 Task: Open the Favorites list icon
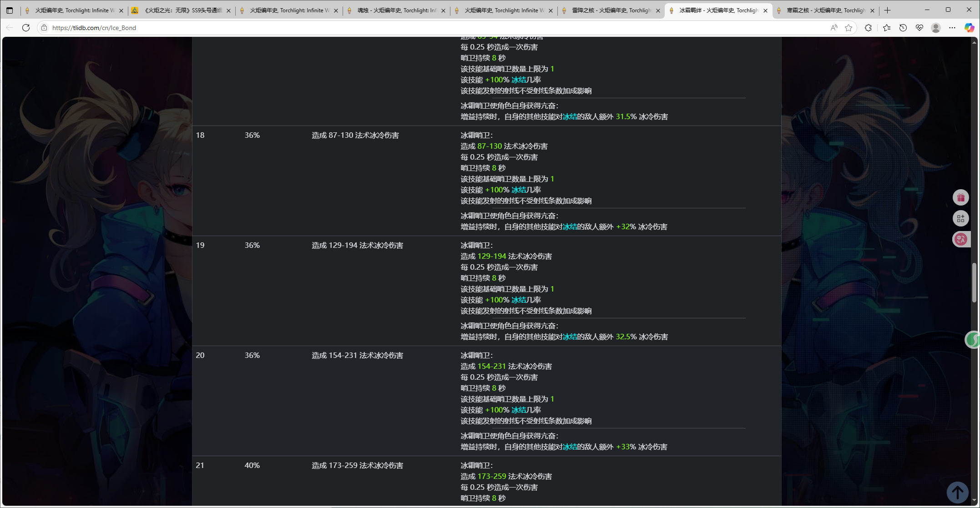click(x=886, y=28)
